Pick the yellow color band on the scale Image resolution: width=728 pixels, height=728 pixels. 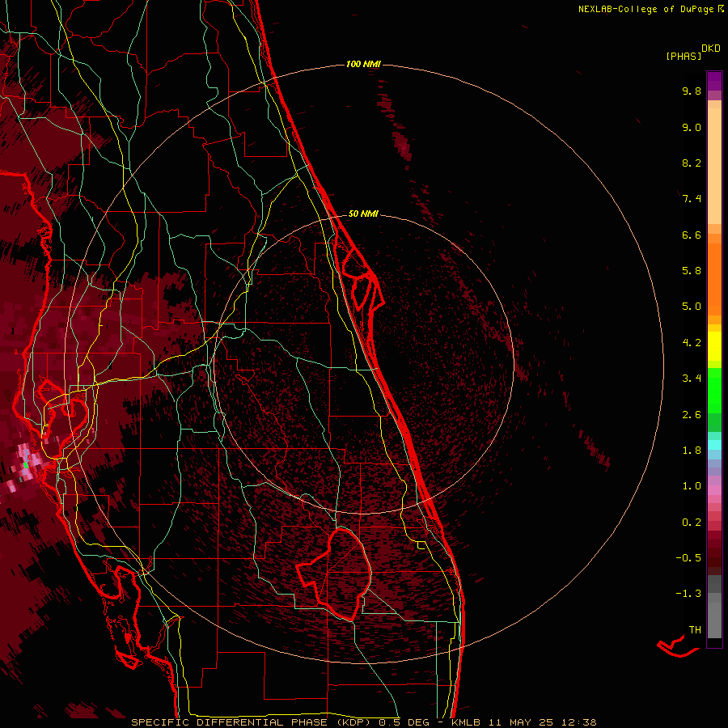pyautogui.click(x=714, y=346)
